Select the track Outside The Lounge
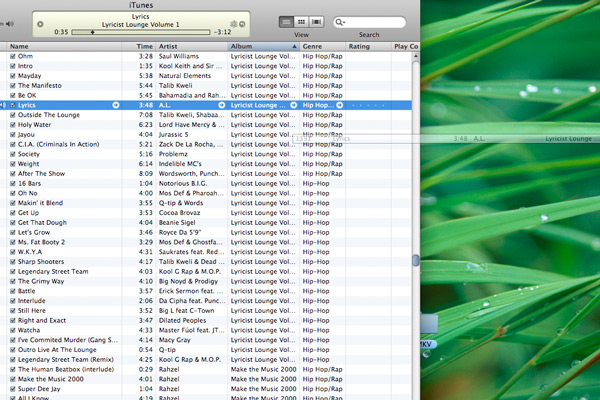 click(49, 115)
